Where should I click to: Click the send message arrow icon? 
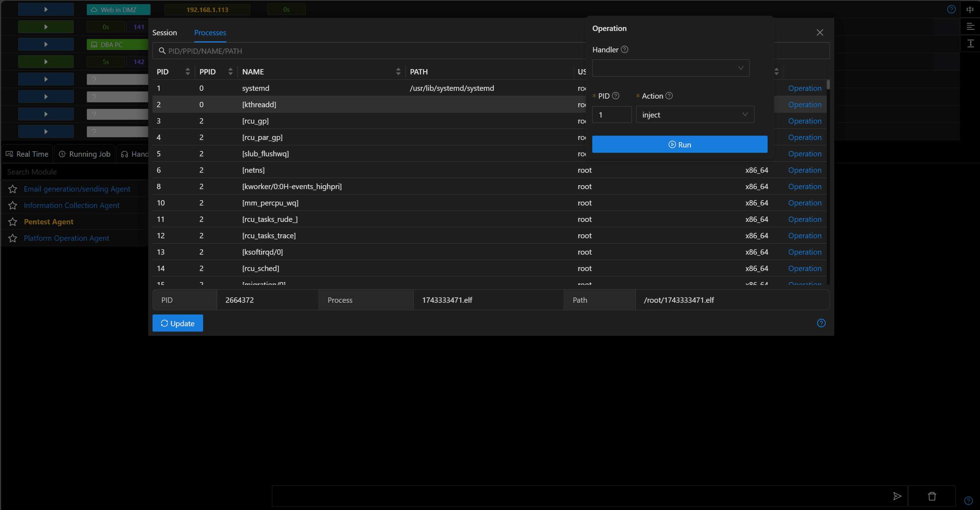click(897, 496)
